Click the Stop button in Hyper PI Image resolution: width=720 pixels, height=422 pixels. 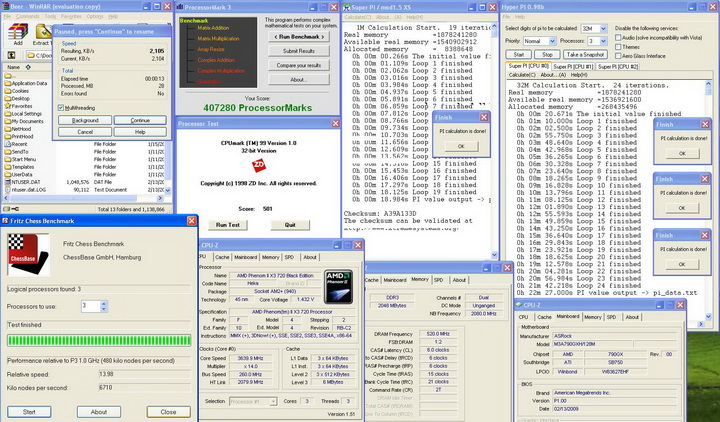tap(547, 54)
